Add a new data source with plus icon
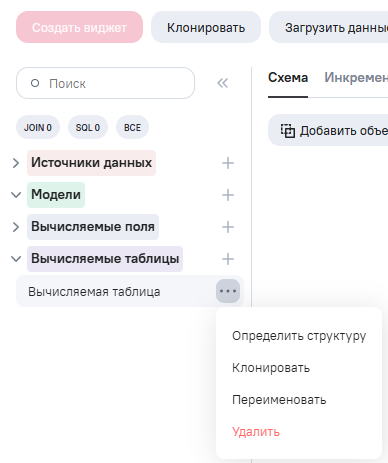Viewport: 388px width, 463px height. [228, 163]
